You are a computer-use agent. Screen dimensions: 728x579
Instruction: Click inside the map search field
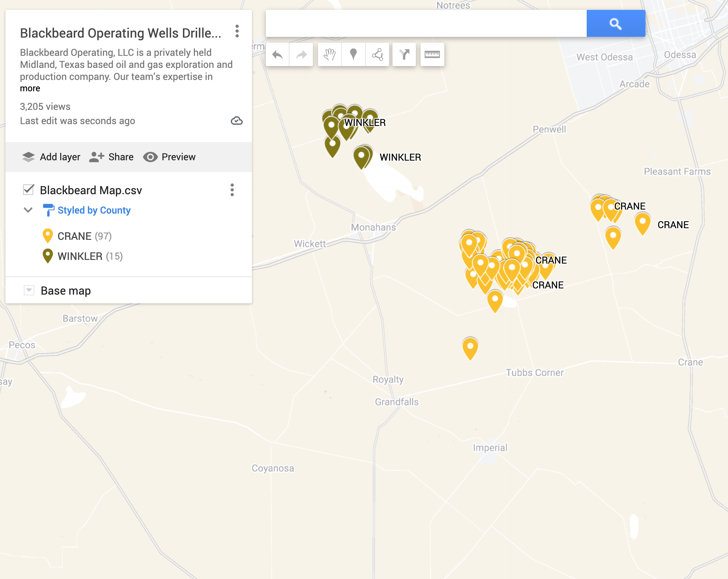click(426, 24)
